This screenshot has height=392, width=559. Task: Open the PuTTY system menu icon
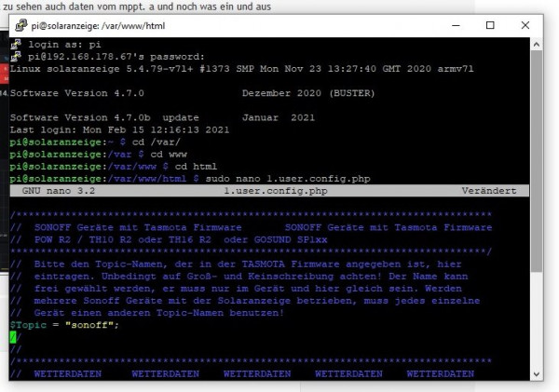pyautogui.click(x=16, y=26)
